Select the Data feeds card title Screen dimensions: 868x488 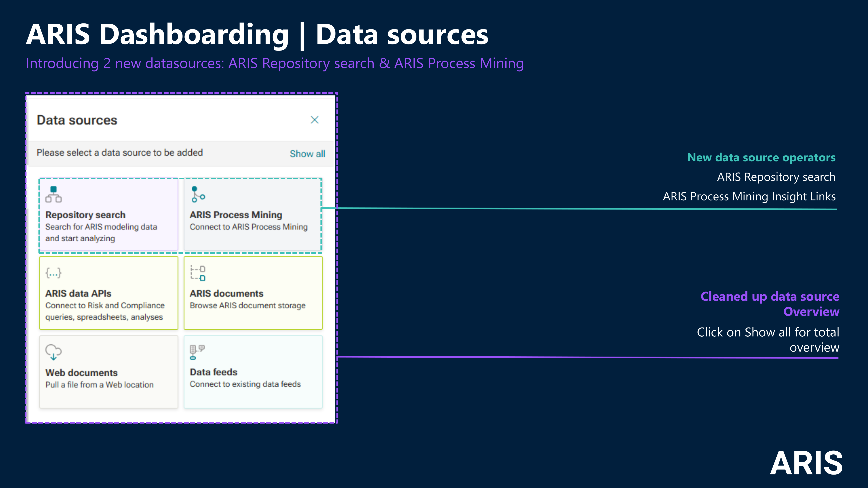point(214,372)
